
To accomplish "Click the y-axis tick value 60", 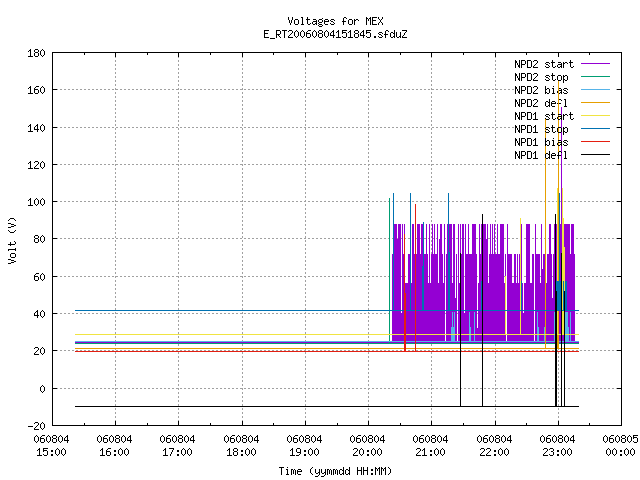I will [x=39, y=277].
